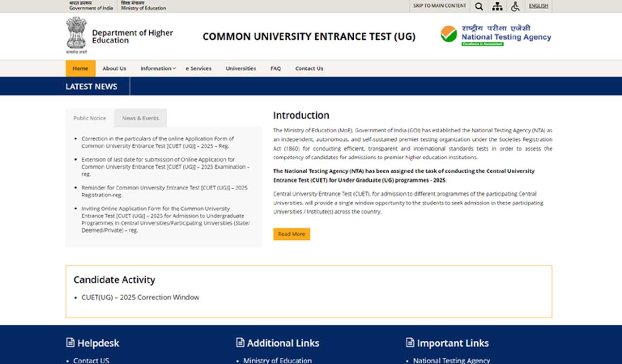Click the Read More button
This screenshot has width=622, height=364.
click(x=292, y=234)
